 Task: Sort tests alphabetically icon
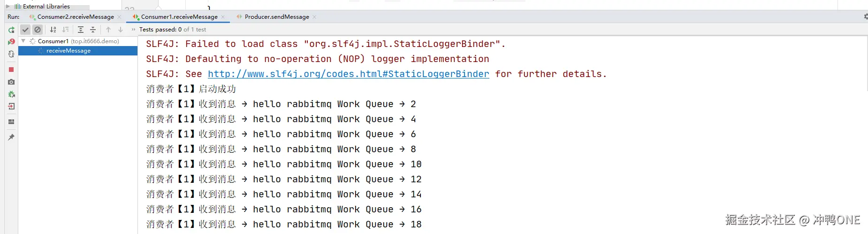53,30
